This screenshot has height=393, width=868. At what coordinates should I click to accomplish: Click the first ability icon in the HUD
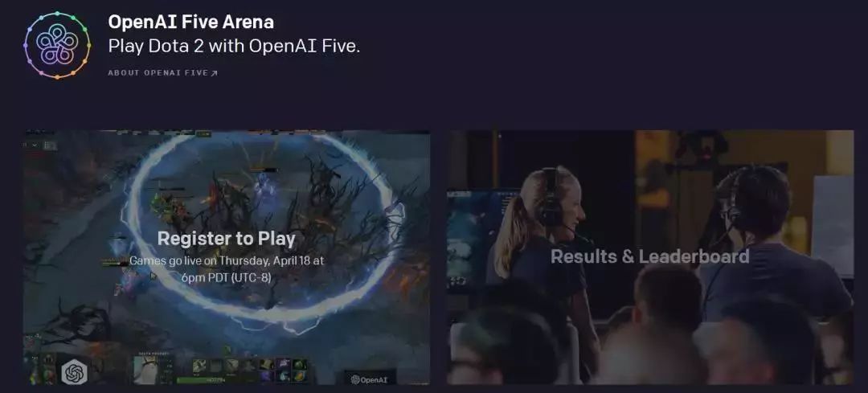click(199, 366)
